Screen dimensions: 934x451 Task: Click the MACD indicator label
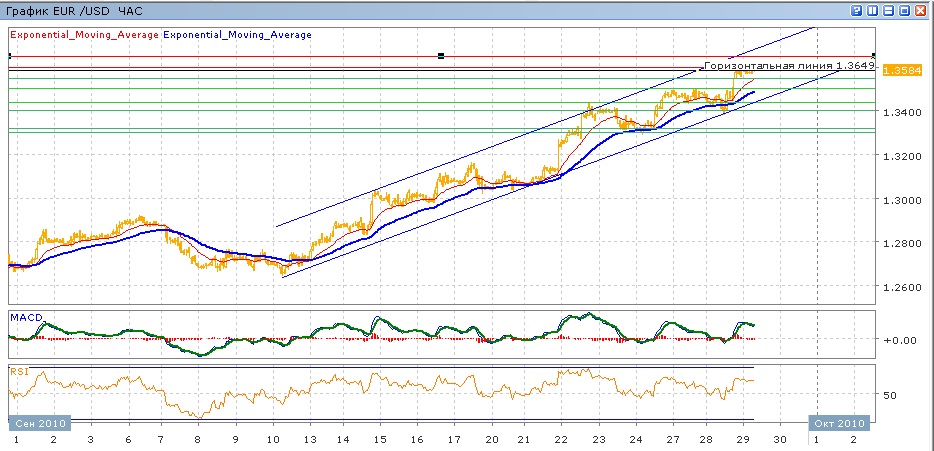click(x=26, y=317)
